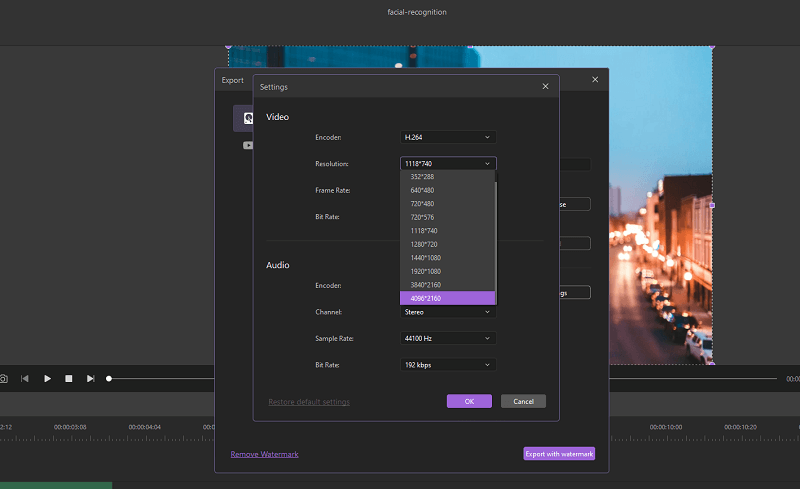
Task: Choose 4096*2160 resolution
Action: pyautogui.click(x=447, y=298)
